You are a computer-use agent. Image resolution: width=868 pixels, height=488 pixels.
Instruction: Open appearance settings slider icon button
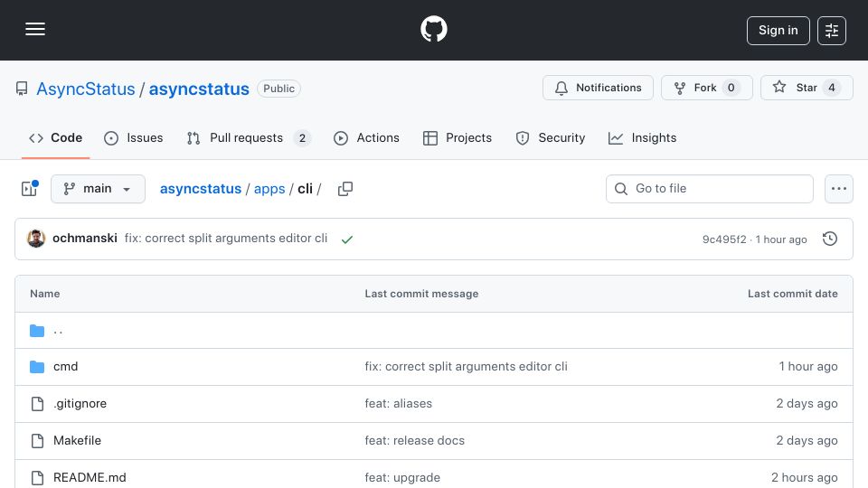coord(832,31)
